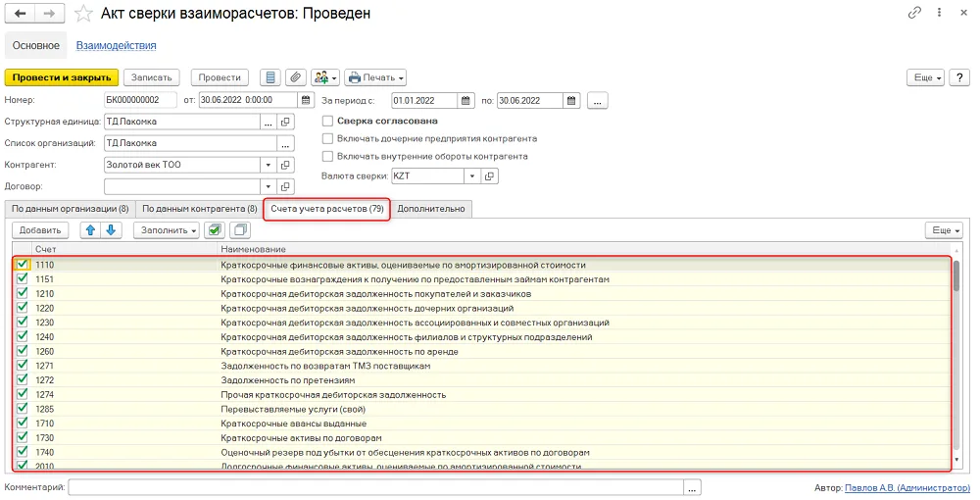Viewport: 980px width, 500px height.
Task: Attach files with the paperclip icon
Action: [x=296, y=77]
